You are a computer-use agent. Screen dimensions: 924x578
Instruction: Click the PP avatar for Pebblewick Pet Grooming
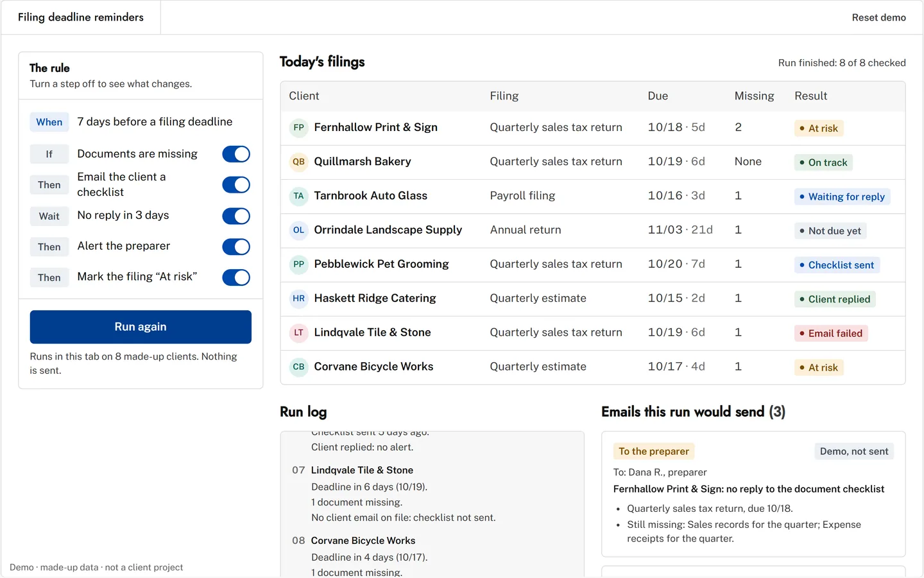(x=298, y=264)
